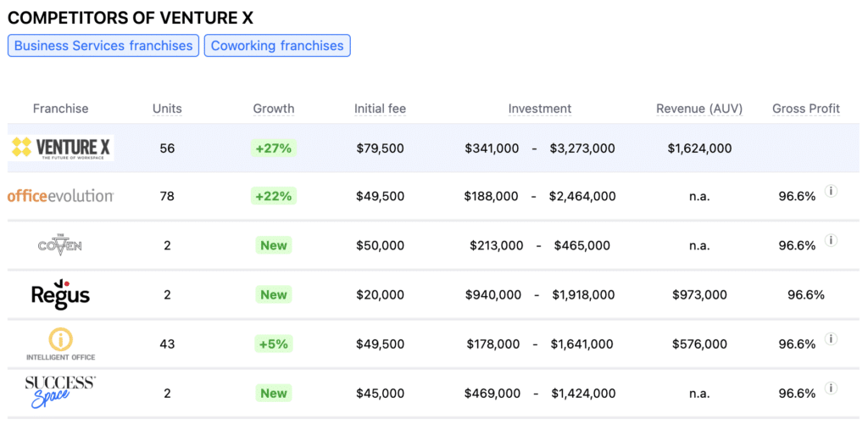Viewport: 868px width, 436px height.
Task: Click the 56 units value
Action: click(x=167, y=148)
